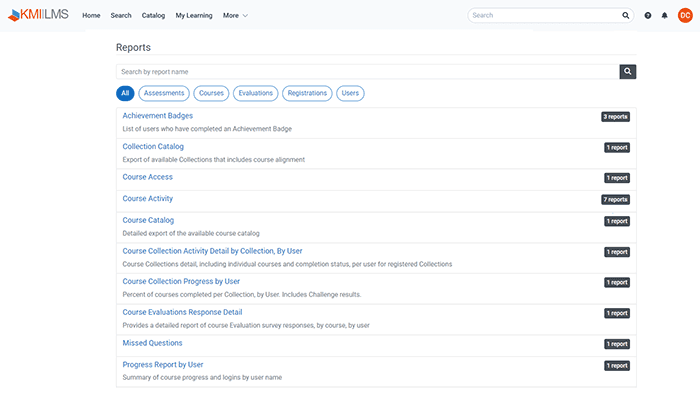Filter reports by Evaluations
This screenshot has height=393, width=700.
[x=255, y=93]
